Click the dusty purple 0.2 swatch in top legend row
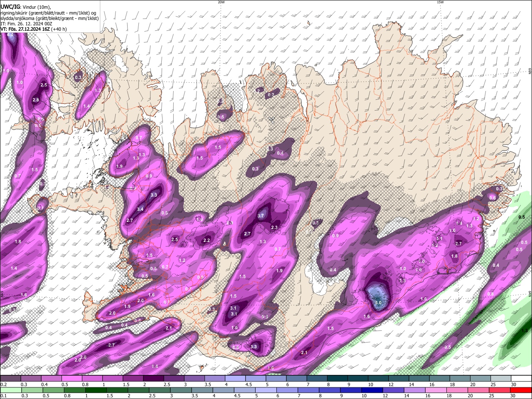 point(10,378)
